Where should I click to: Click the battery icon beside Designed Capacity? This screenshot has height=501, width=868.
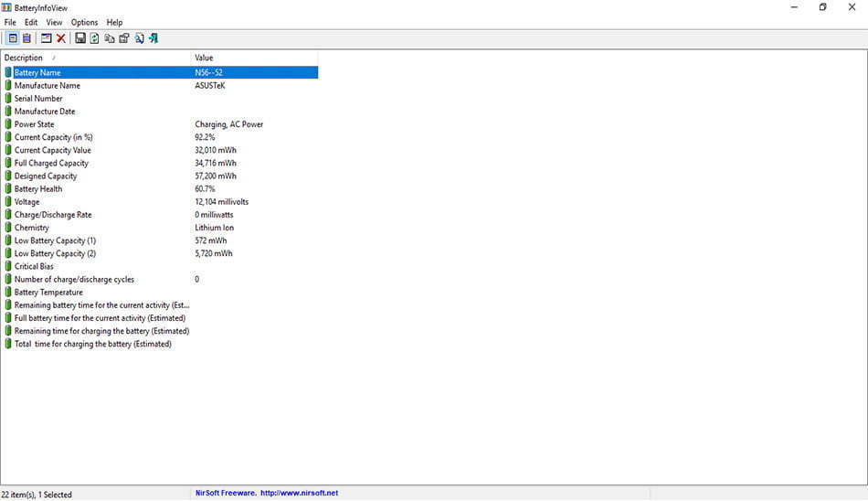pyautogui.click(x=7, y=176)
